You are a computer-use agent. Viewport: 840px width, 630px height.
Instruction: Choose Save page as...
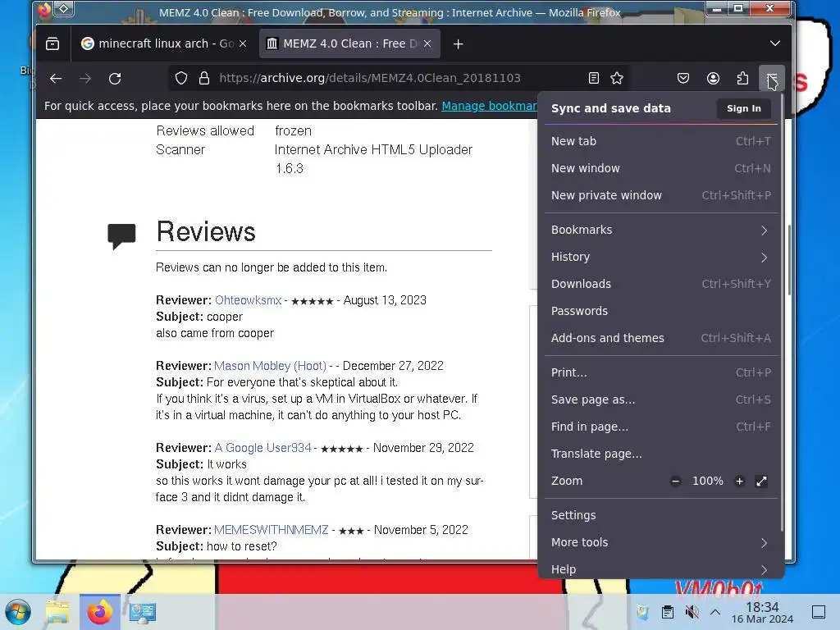[x=661, y=399]
